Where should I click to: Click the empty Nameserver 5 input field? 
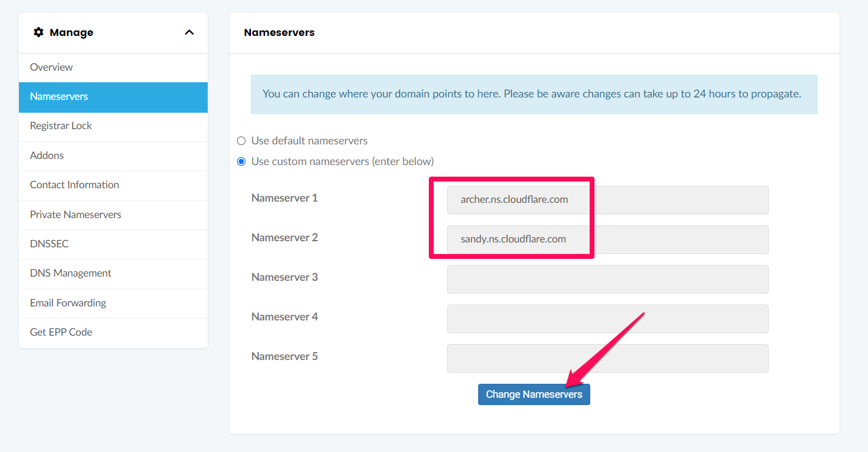tap(607, 358)
